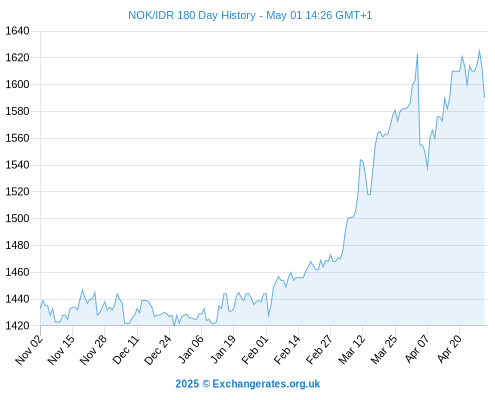Select the Apr 20 x-axis date label
This screenshot has width=495, height=400.
(x=449, y=349)
